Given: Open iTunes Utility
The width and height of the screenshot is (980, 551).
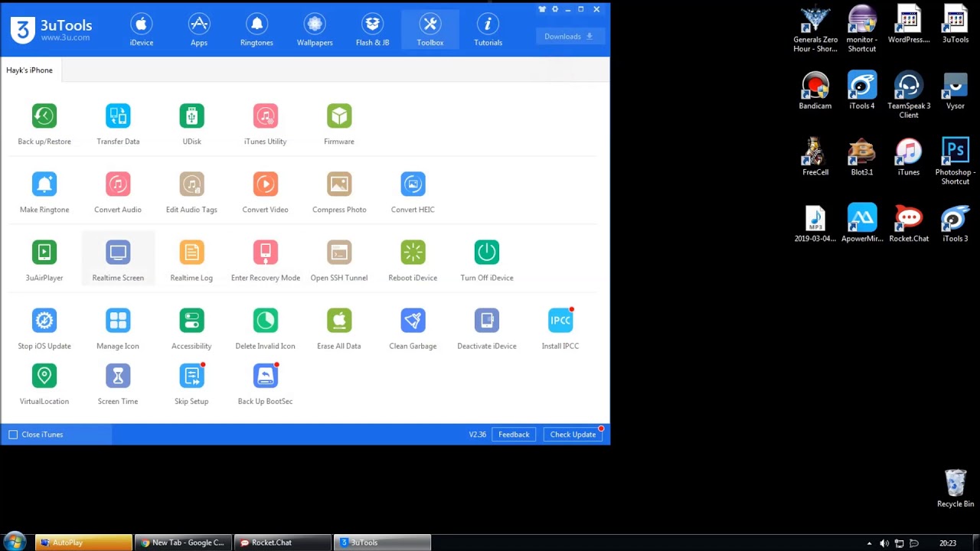Looking at the screenshot, I should (x=265, y=125).
